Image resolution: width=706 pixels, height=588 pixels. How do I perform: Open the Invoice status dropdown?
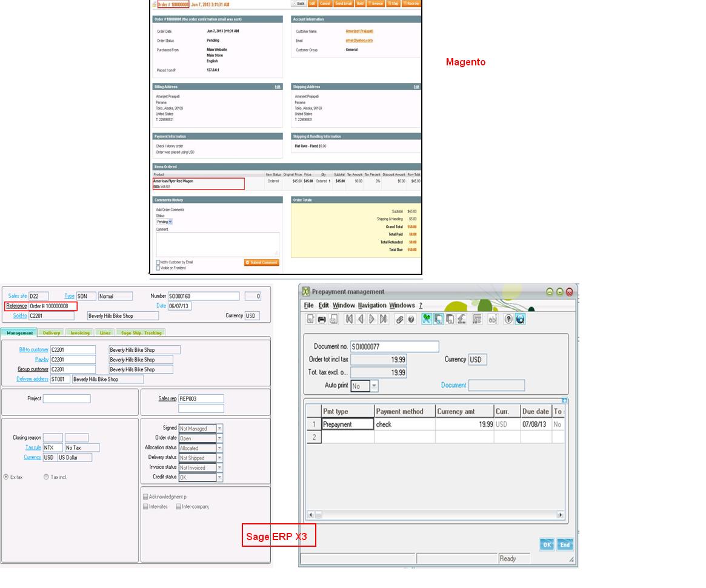pos(220,468)
